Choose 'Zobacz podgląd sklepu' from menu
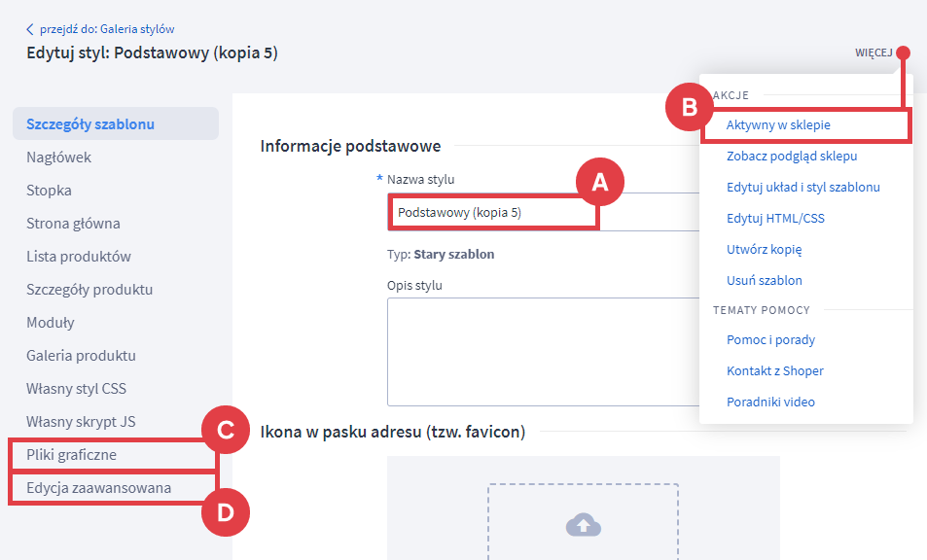 tap(791, 156)
